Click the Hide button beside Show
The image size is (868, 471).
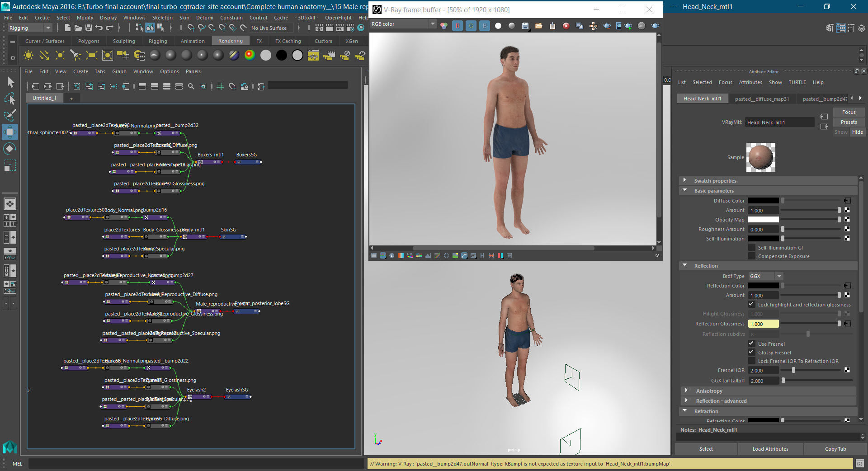(x=857, y=132)
